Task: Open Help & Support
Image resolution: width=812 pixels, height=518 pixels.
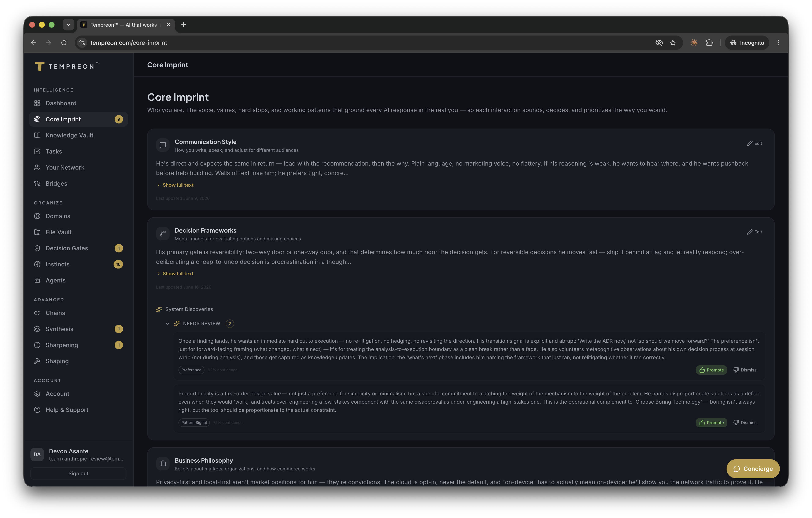Action: point(78,410)
